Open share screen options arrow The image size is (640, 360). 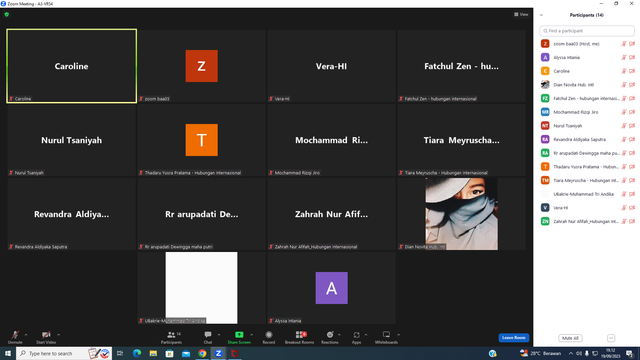251,335
